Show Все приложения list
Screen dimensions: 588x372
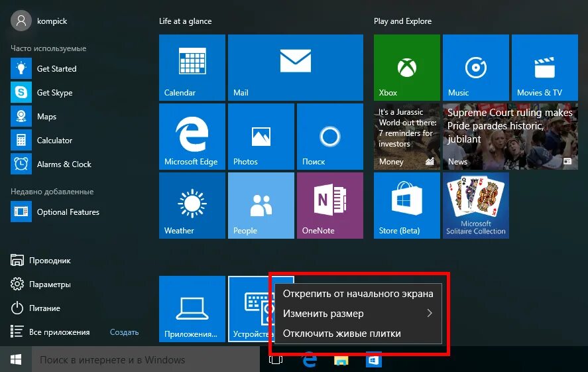coord(50,332)
